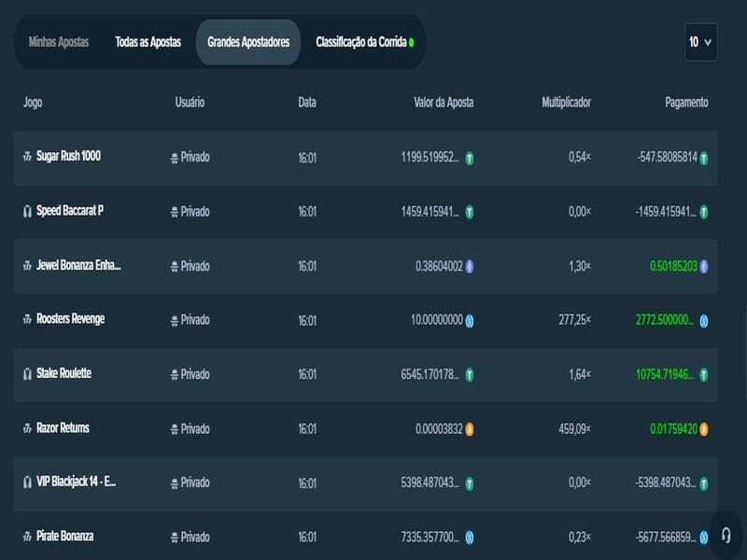Click the incognito icon in Roosters Revenge row
Viewport: 747px width, 560px height.
click(x=175, y=321)
